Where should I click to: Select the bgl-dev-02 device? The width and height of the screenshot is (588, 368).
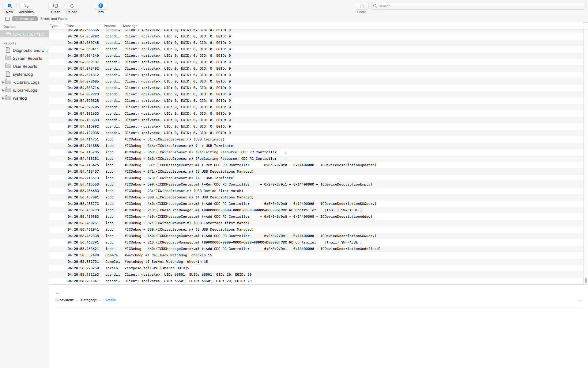[x=28, y=34]
